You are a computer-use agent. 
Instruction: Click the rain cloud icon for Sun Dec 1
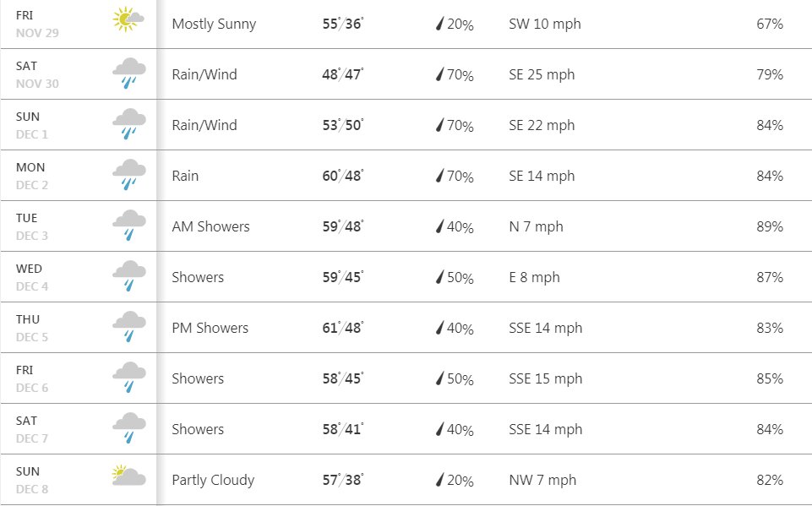tap(129, 124)
